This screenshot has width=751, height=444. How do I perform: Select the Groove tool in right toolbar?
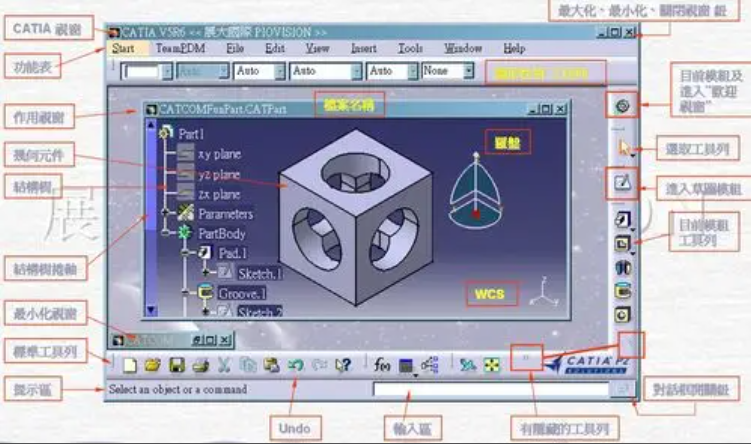(x=623, y=290)
